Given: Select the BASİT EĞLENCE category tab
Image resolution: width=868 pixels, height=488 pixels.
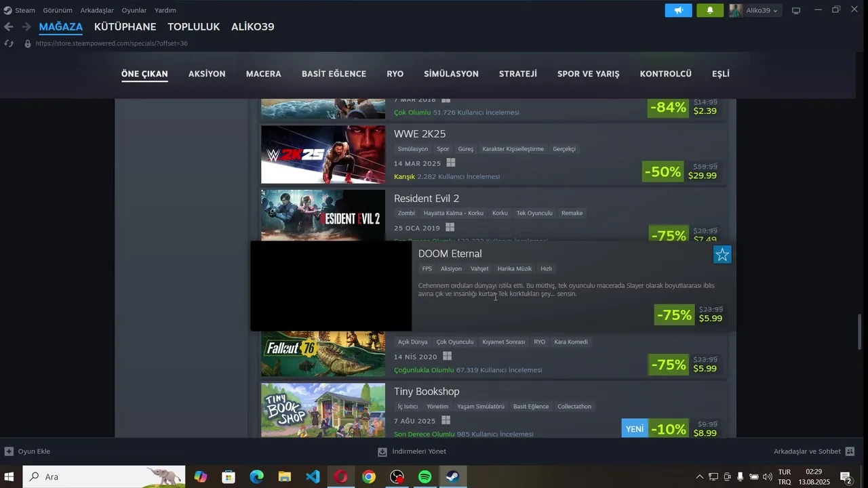Looking at the screenshot, I should click(x=334, y=74).
